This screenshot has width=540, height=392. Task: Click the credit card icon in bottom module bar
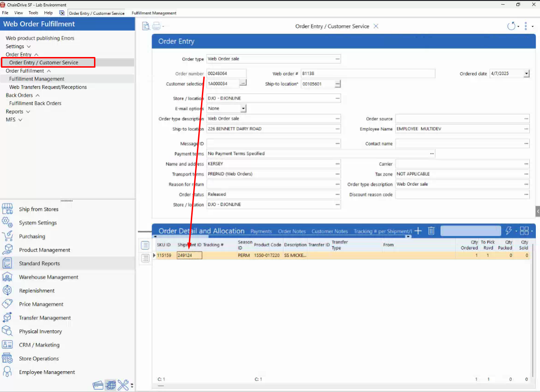pos(98,385)
